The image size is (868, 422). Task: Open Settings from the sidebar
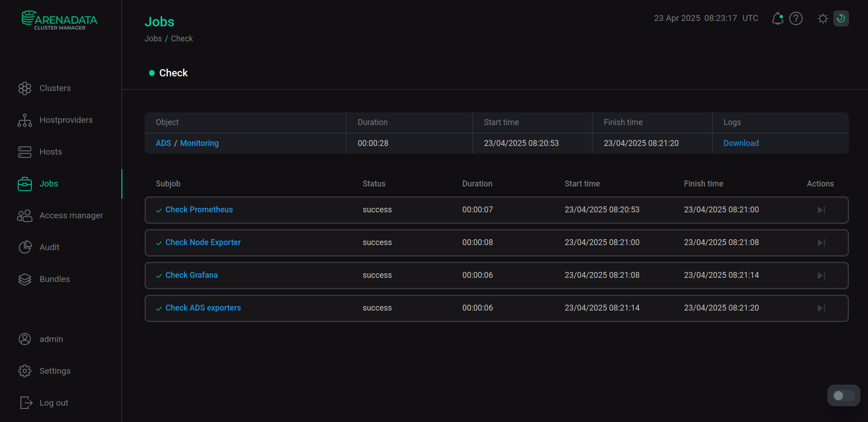(55, 371)
